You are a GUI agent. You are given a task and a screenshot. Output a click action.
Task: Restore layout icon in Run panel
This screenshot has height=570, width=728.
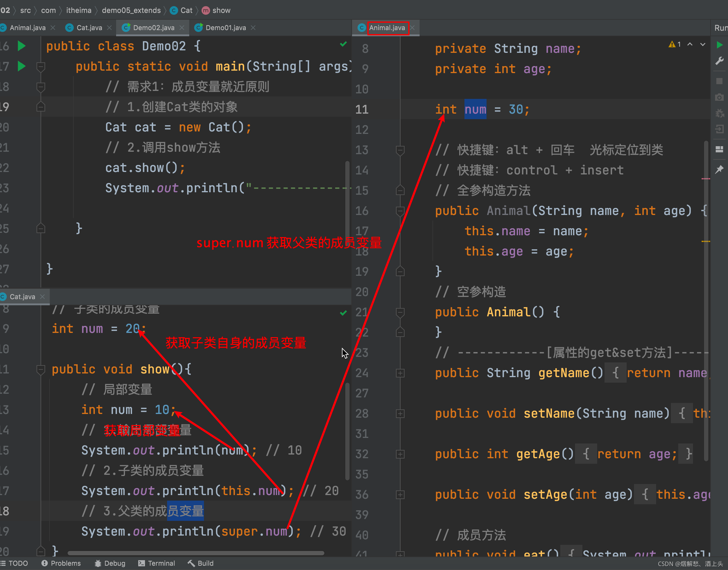click(719, 149)
